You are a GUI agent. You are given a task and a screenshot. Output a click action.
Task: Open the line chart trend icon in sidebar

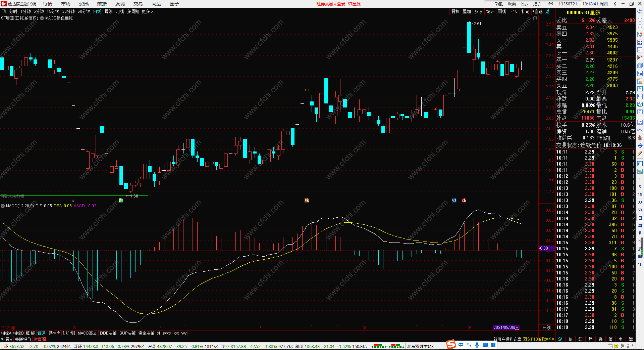tap(640, 50)
